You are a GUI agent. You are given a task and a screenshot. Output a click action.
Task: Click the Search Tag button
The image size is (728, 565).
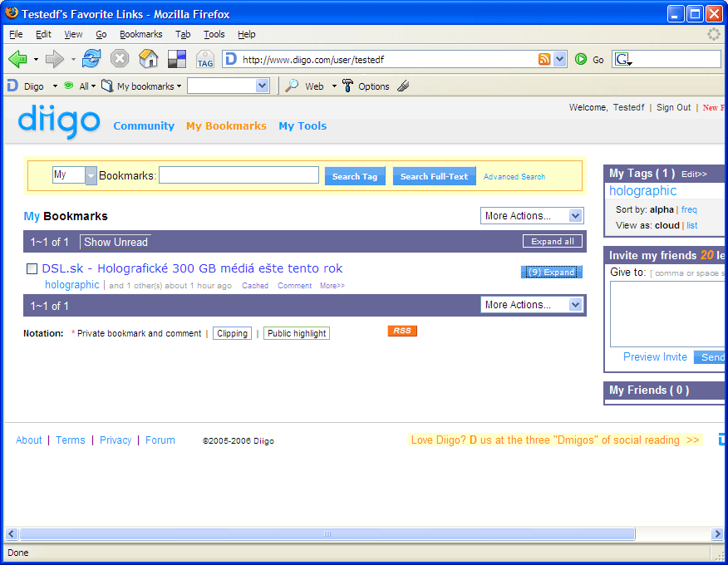(x=355, y=176)
